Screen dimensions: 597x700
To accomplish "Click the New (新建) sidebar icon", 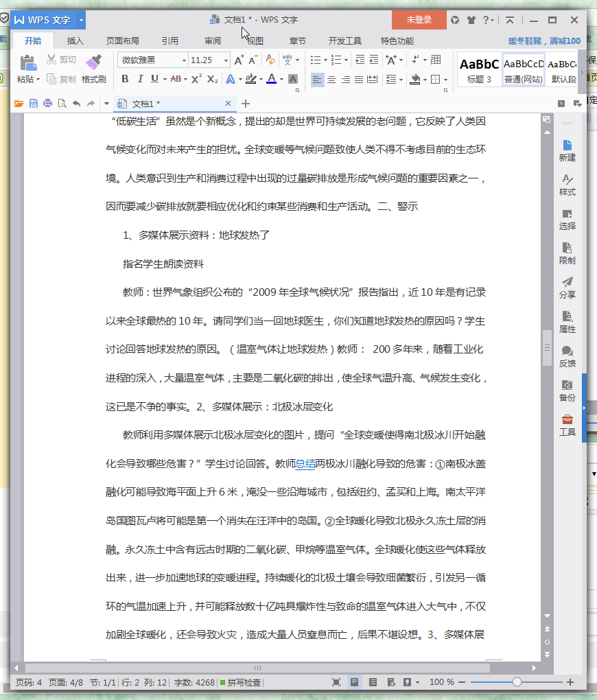I will [567, 151].
